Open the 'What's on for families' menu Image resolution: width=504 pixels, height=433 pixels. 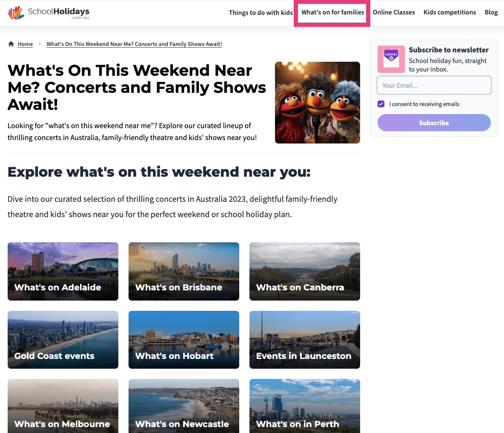(332, 12)
